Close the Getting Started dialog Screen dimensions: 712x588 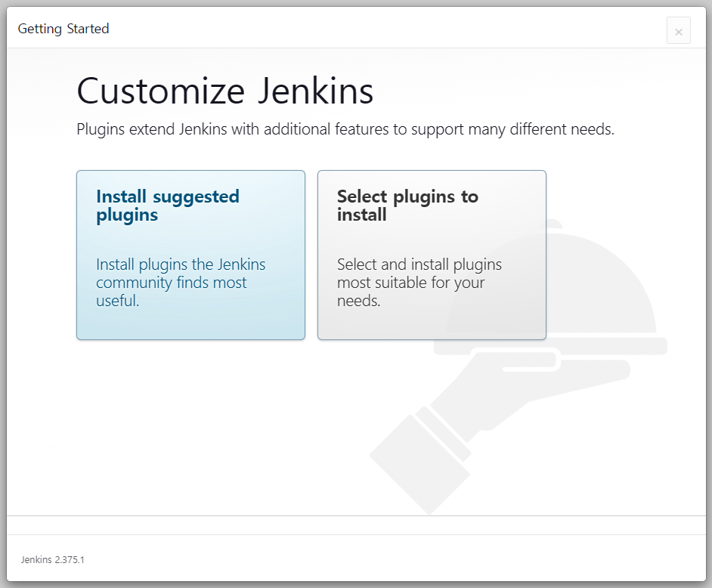point(679,30)
